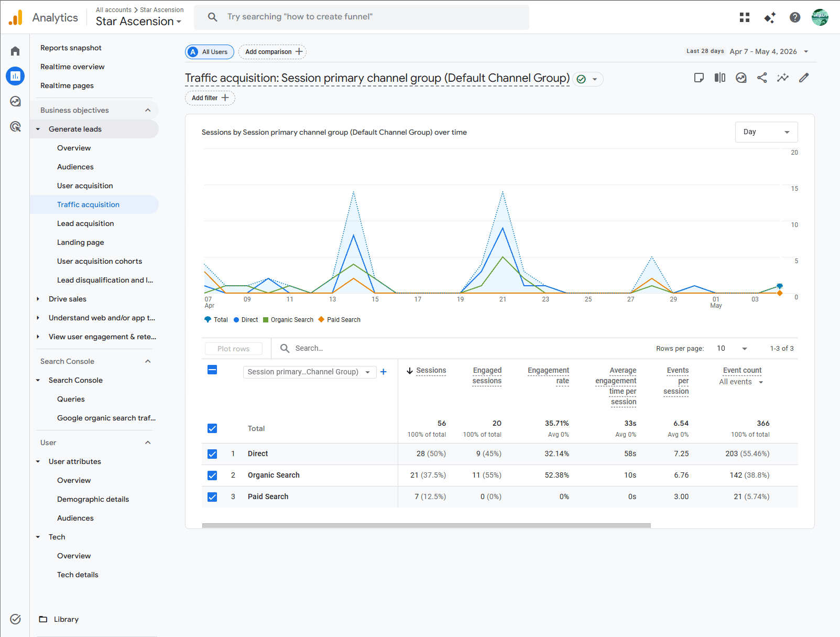Click the Sessions sort arrow icon
Image resolution: width=840 pixels, height=637 pixels.
[410, 371]
